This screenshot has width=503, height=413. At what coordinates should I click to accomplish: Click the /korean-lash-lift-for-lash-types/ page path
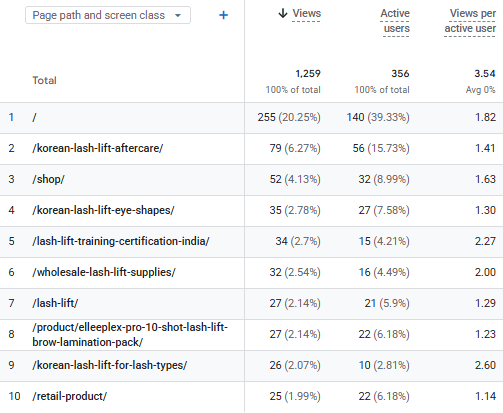(110, 365)
